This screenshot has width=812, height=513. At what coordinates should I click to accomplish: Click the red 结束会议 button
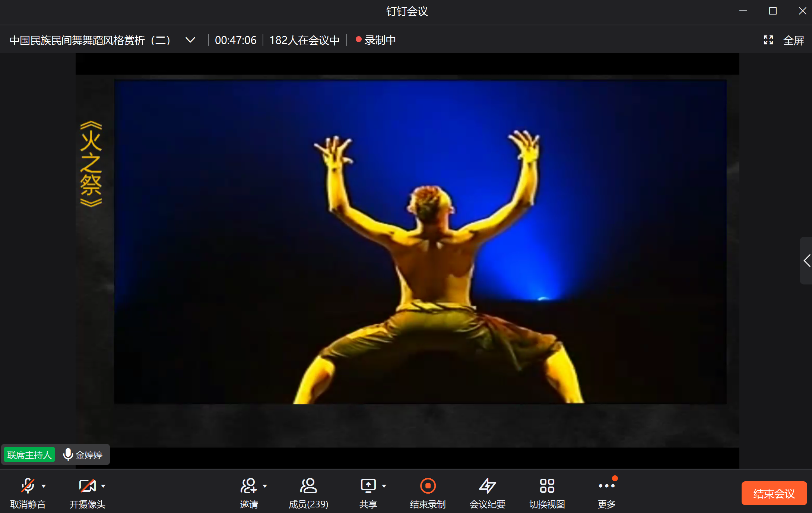coord(774,493)
